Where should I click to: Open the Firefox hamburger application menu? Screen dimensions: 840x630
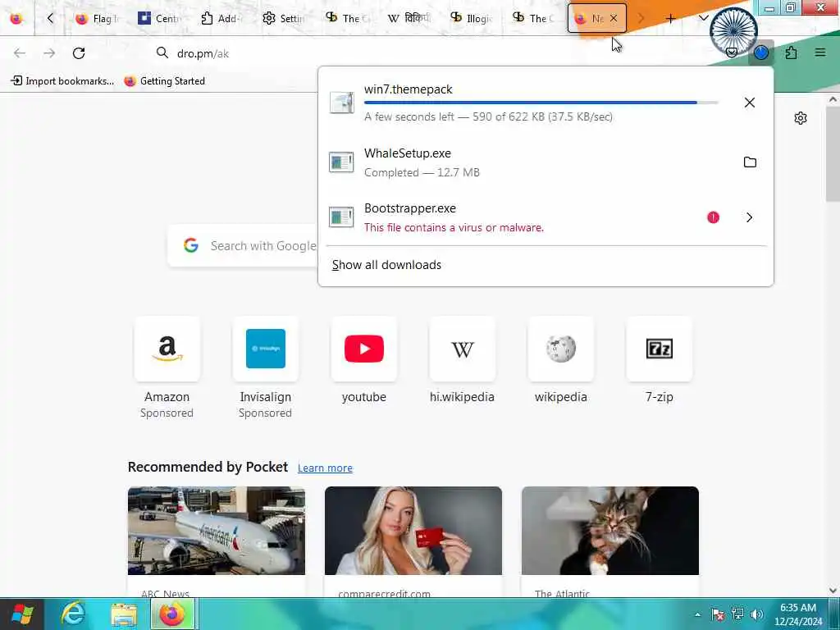point(820,53)
